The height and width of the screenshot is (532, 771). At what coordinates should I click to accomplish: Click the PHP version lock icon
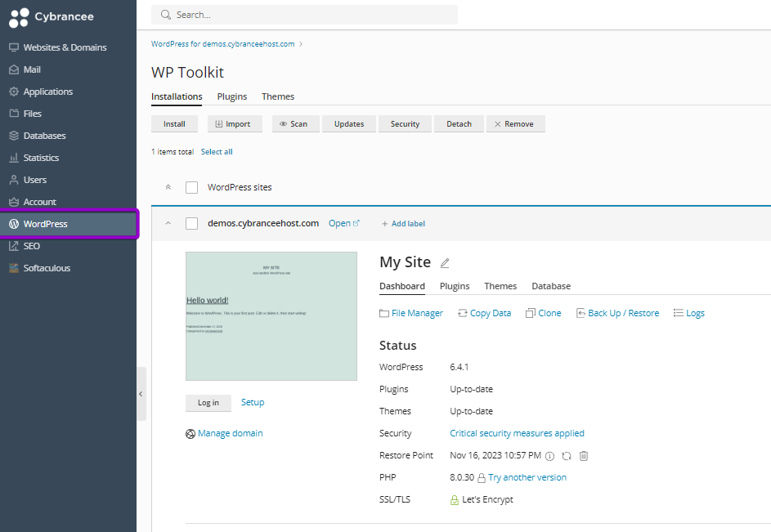point(482,478)
